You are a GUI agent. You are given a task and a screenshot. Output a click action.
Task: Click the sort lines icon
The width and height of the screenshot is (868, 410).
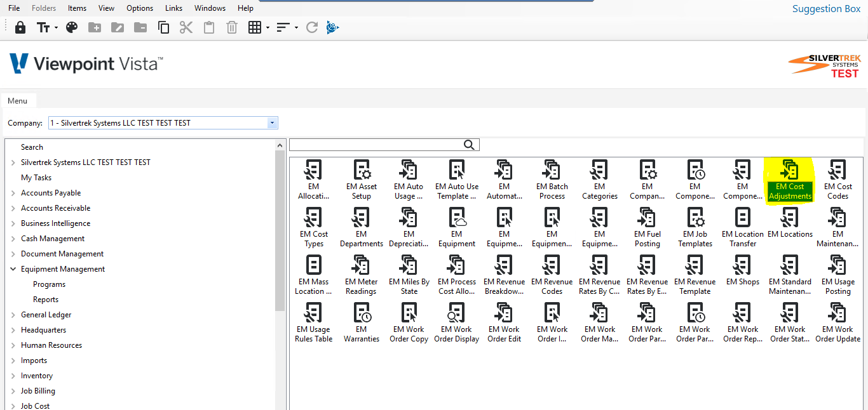283,27
